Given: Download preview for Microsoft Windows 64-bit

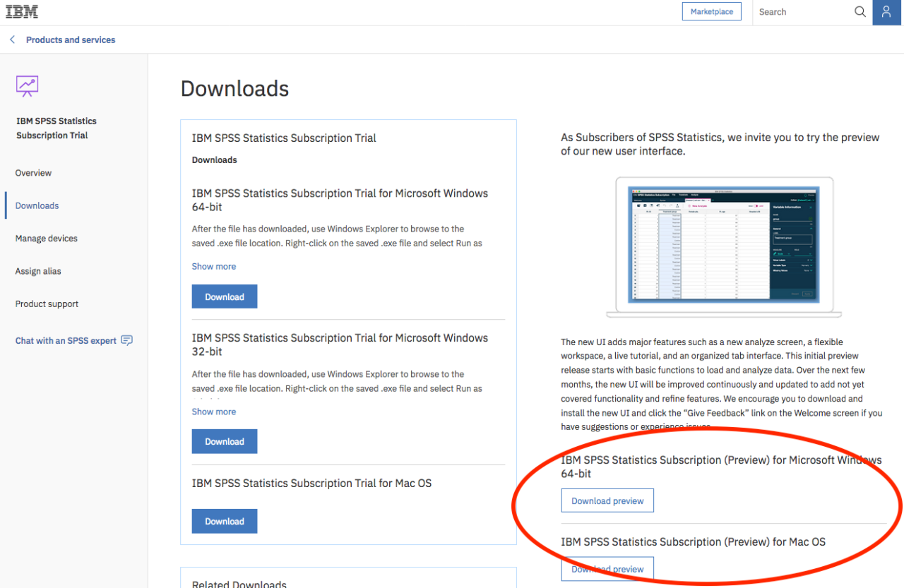Looking at the screenshot, I should (607, 500).
